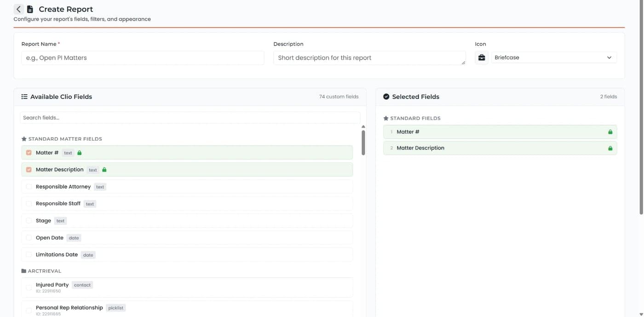The height and width of the screenshot is (317, 644).
Task: Click the Description text area
Action: point(369,58)
